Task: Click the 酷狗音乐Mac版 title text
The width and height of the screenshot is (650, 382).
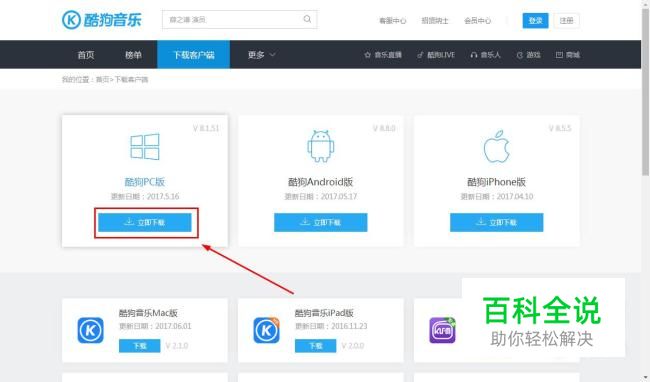Action: (148, 313)
